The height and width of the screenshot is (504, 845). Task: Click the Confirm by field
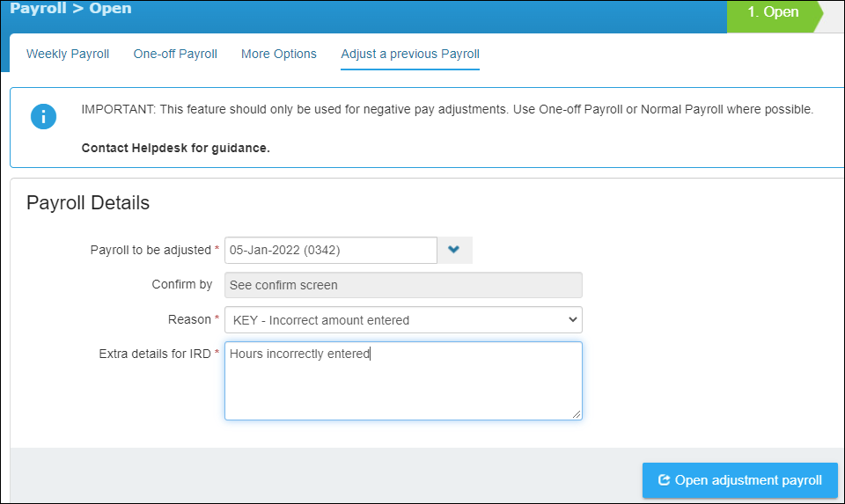tap(403, 285)
